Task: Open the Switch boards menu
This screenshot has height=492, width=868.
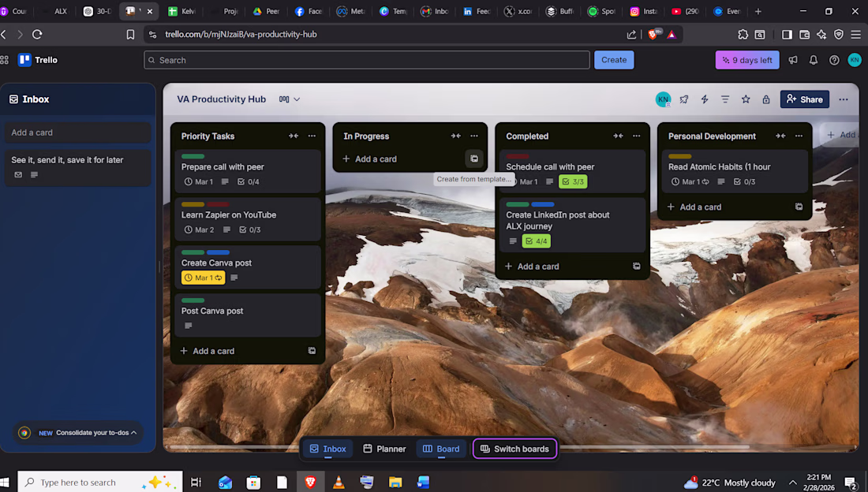Action: click(514, 449)
